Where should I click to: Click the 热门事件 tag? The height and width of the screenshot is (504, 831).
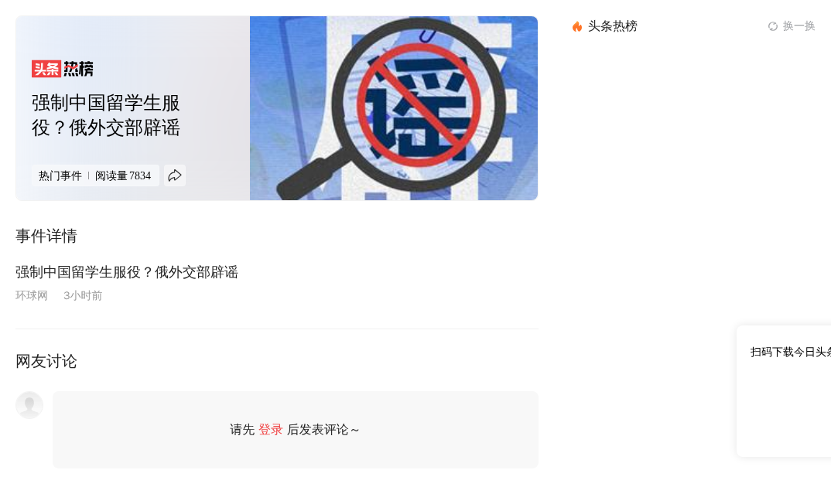[x=60, y=175]
